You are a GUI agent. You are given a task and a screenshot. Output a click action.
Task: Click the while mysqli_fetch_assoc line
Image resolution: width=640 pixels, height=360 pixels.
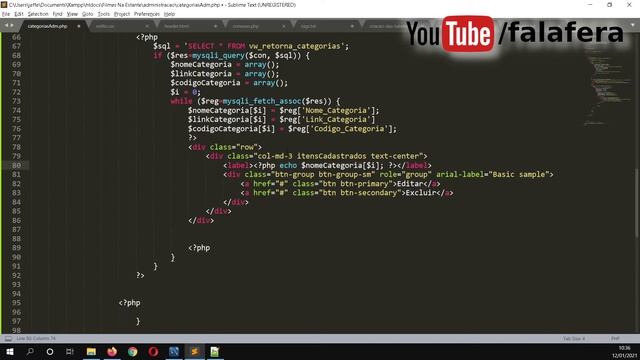255,101
